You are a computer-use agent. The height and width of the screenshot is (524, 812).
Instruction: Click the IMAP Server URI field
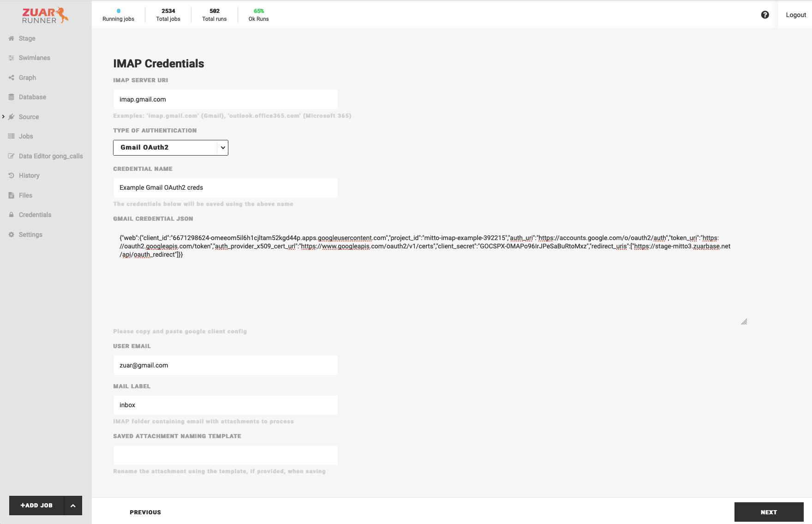226,99
